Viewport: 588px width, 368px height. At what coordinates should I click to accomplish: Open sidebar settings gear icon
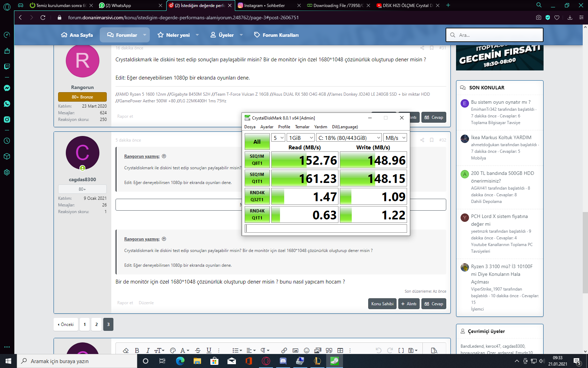[x=7, y=172]
